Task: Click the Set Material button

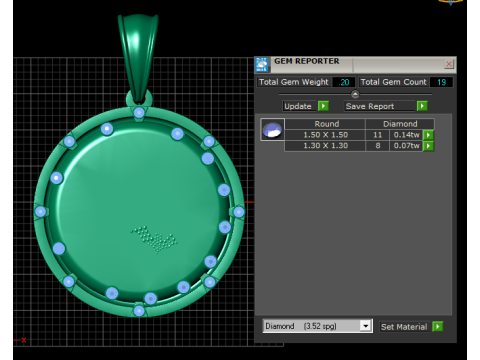Action: pos(404,327)
